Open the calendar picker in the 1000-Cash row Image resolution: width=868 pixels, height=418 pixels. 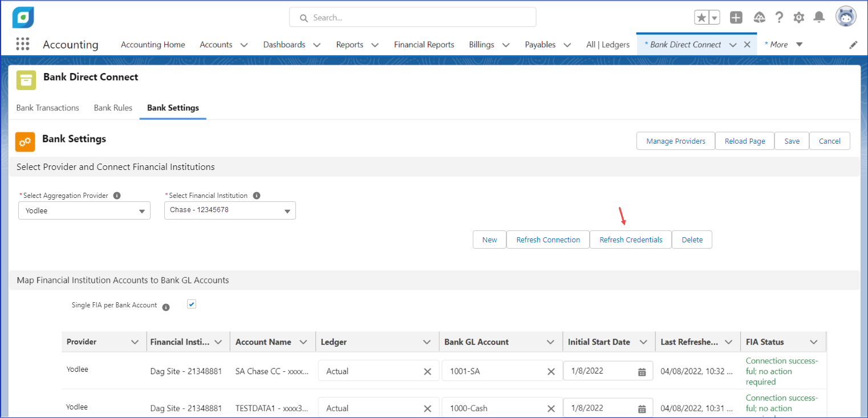(642, 409)
